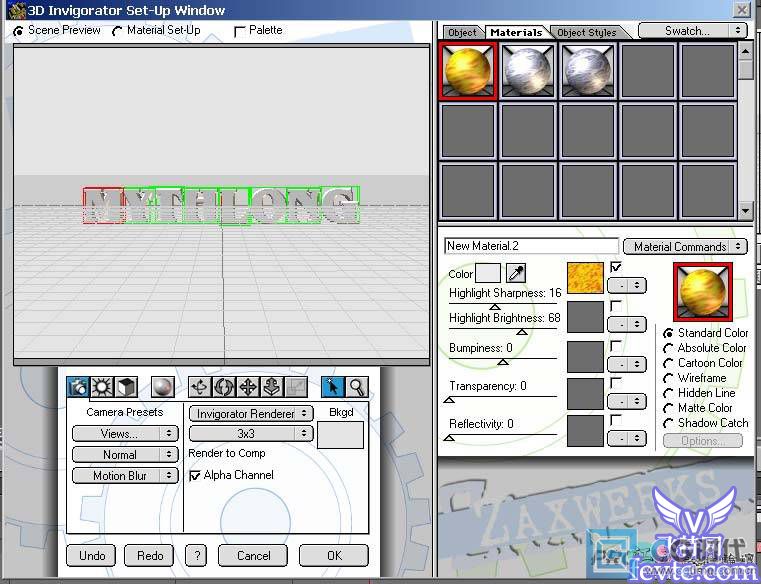Open help with the ? button
This screenshot has width=761, height=584.
[x=196, y=555]
